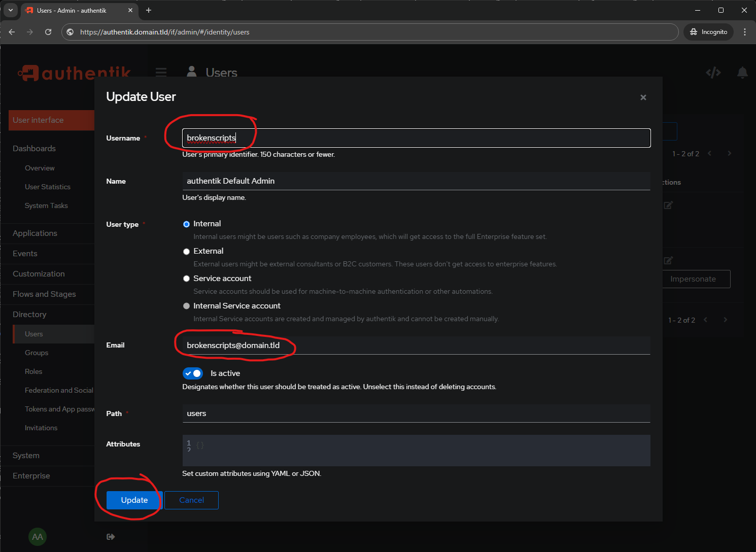Click the sign out icon
The width and height of the screenshot is (756, 552).
[111, 537]
